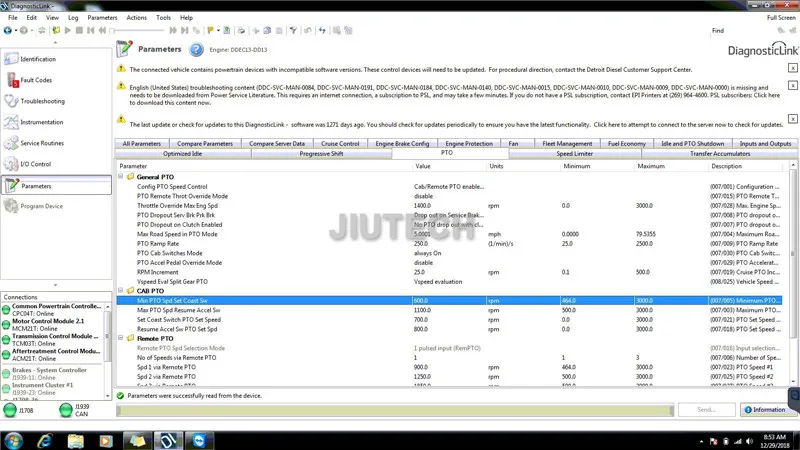Collapse sidebar with upper chevron arrow
This screenshot has width=800, height=450.
[56, 43]
